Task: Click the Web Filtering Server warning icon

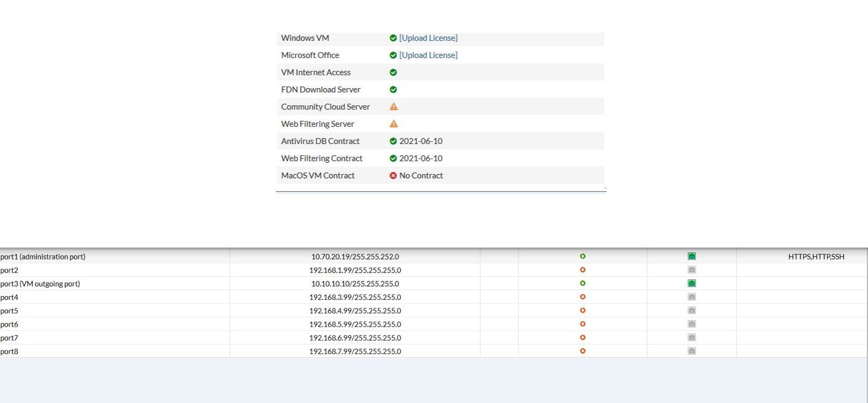Action: point(394,124)
